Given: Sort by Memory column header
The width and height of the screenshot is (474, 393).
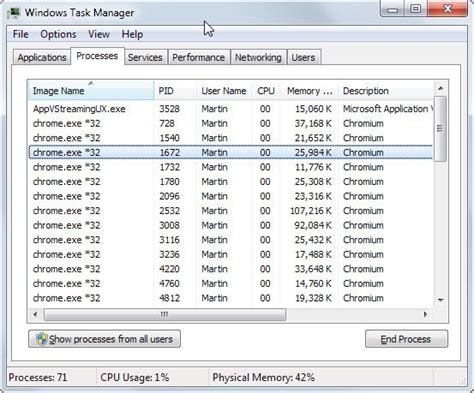Looking at the screenshot, I should pos(309,90).
